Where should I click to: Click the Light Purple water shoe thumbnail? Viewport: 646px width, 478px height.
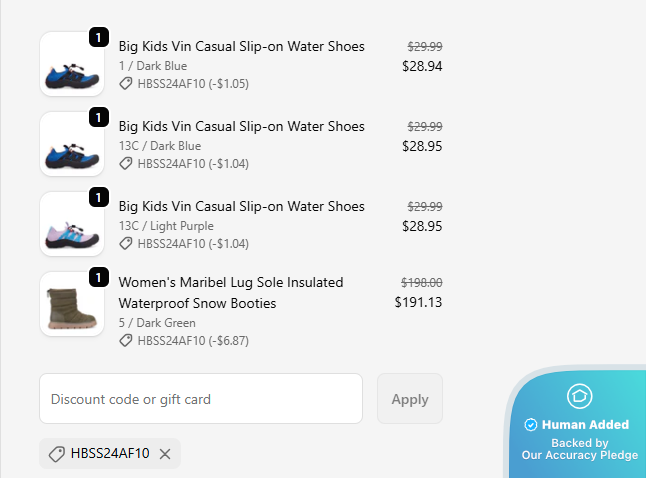click(72, 224)
